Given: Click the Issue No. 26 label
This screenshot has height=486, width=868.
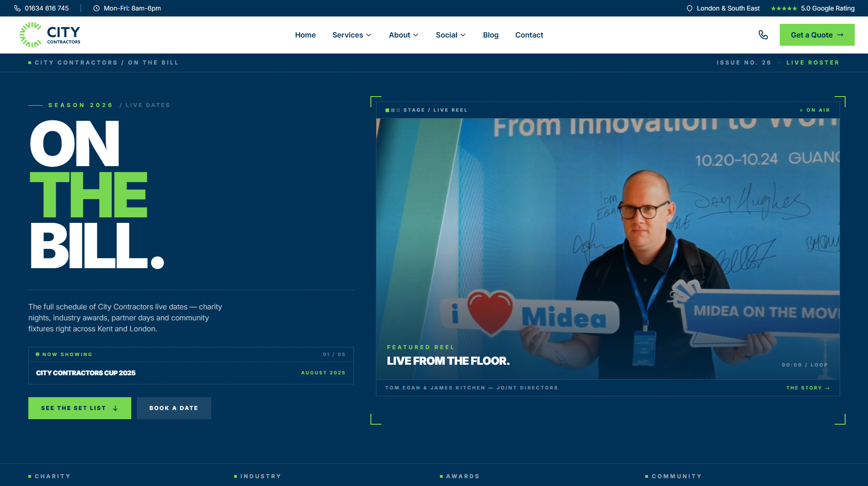Looking at the screenshot, I should point(744,63).
